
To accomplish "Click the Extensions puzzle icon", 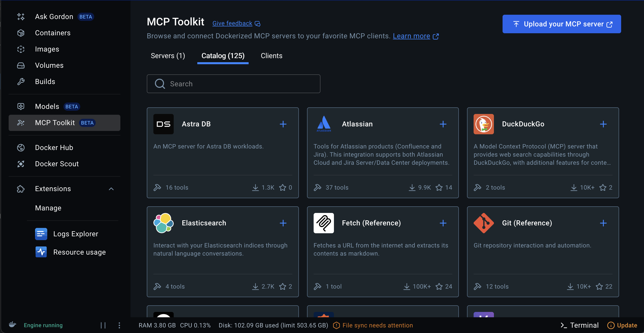I will coord(21,189).
